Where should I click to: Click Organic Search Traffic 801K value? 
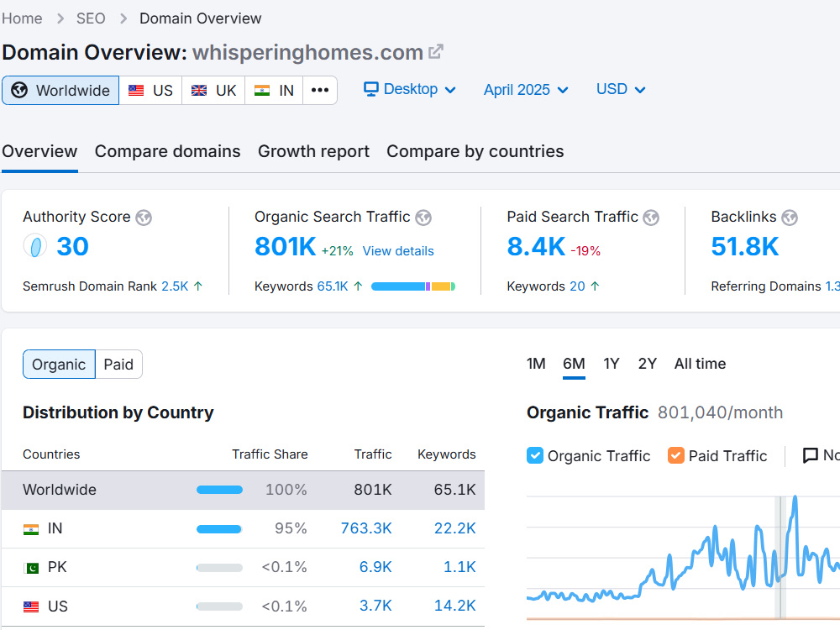286,246
